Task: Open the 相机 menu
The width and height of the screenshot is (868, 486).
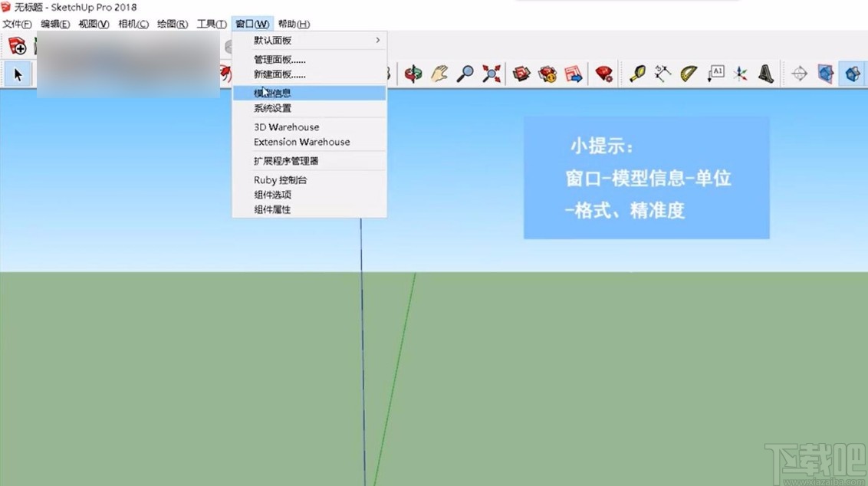Action: [x=133, y=24]
